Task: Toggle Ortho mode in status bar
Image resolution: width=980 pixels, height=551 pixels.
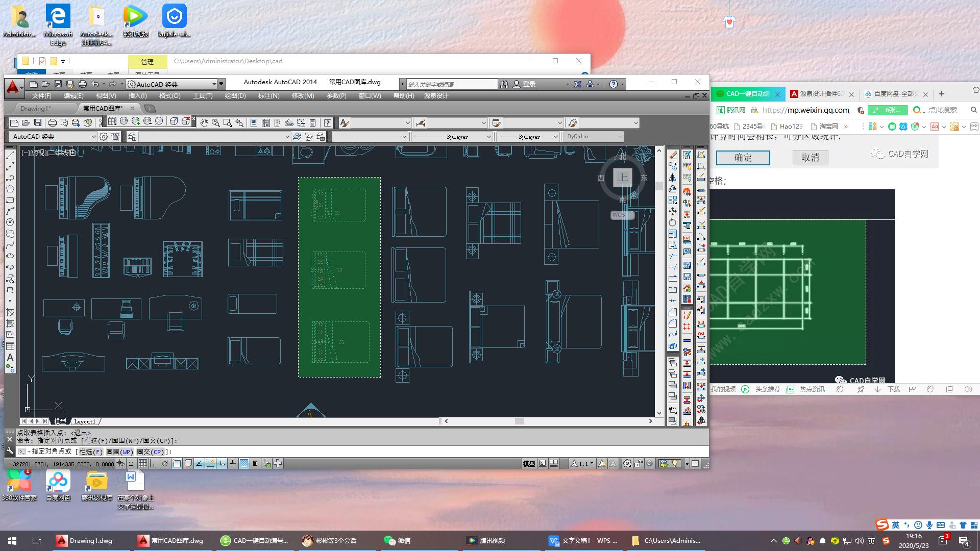Action: click(154, 464)
